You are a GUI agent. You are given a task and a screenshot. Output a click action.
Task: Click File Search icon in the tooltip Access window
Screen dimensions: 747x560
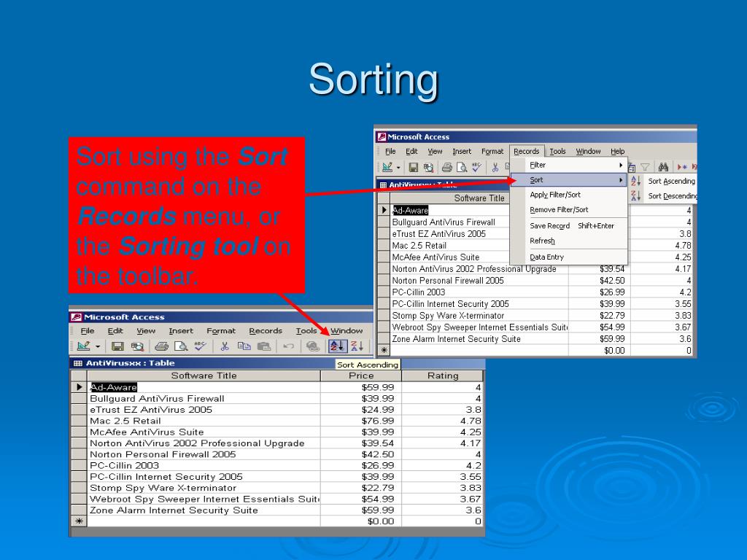(x=137, y=346)
